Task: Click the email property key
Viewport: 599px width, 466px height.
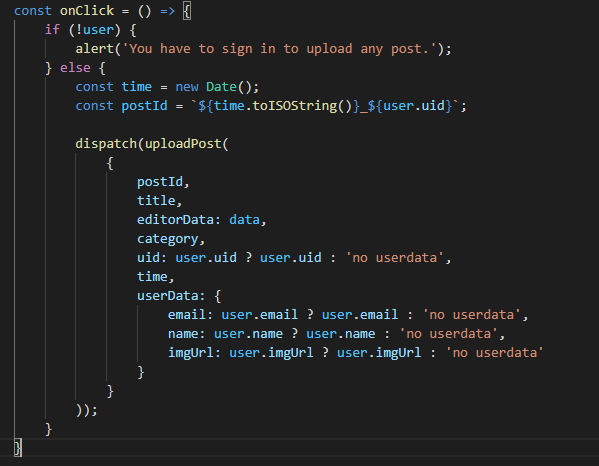Action: [x=187, y=315]
